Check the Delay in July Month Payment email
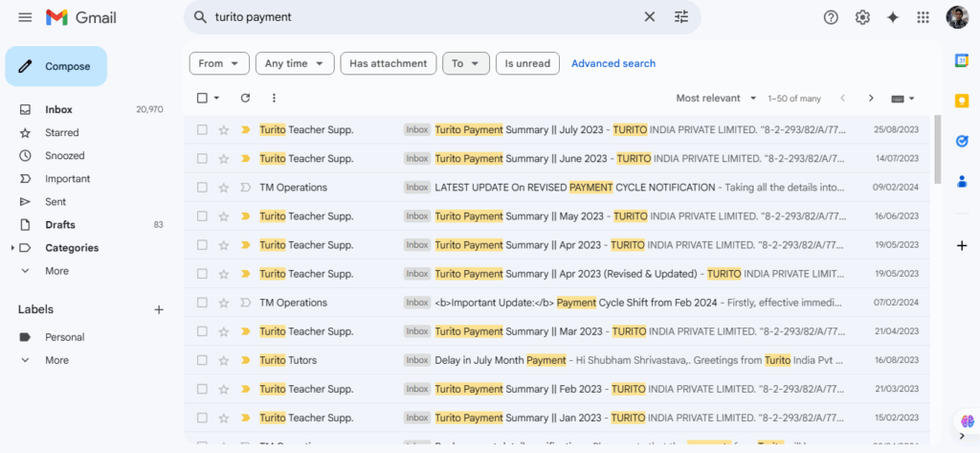 click(202, 360)
